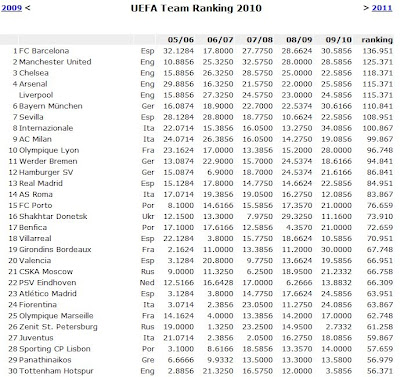Select the Real Madrid team entry
The image size is (400, 377).
click(x=41, y=183)
